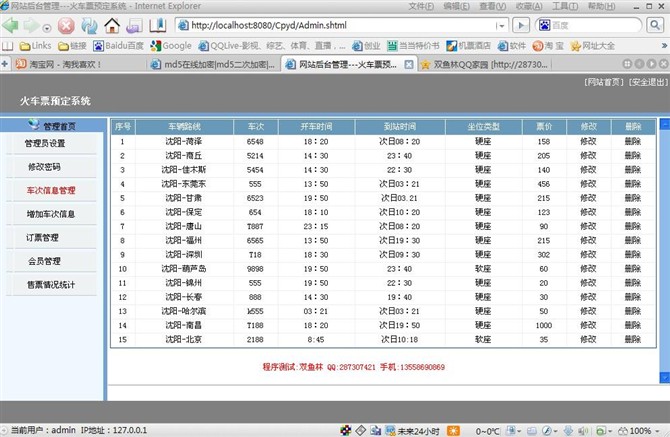Click the purple history icon in toolbar
This screenshot has width=670, height=437.
pyautogui.click(x=134, y=26)
